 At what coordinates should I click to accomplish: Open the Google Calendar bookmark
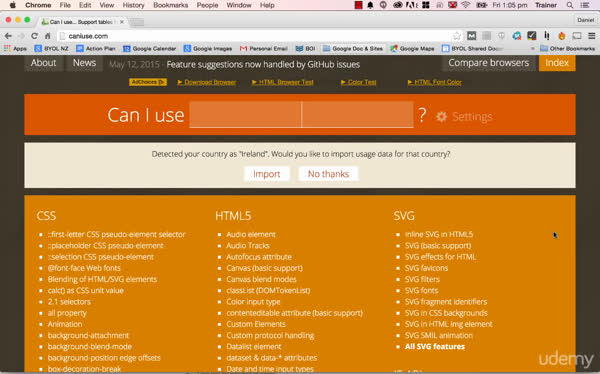(150, 49)
